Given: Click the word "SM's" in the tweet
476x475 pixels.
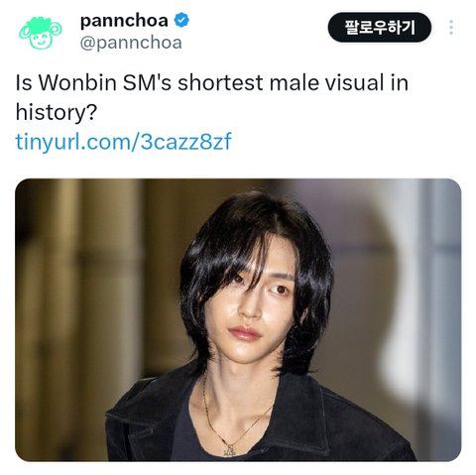Looking at the screenshot, I should tap(147, 82).
